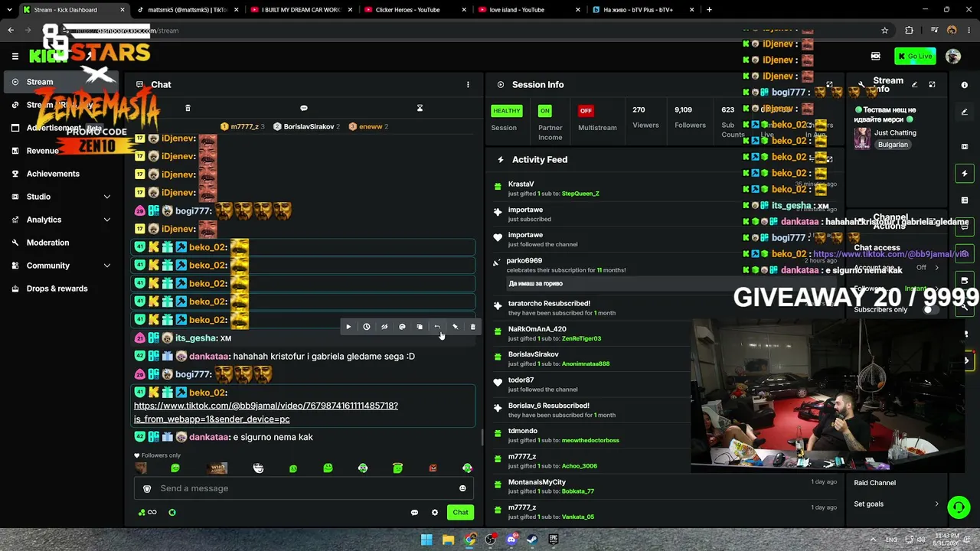This screenshot has height=551, width=980.
Task: Open the Chat panel options menu
Action: 468,85
